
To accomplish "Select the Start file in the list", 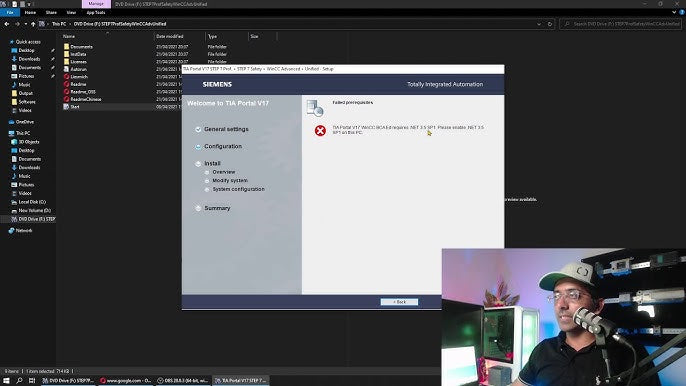I will 75,106.
